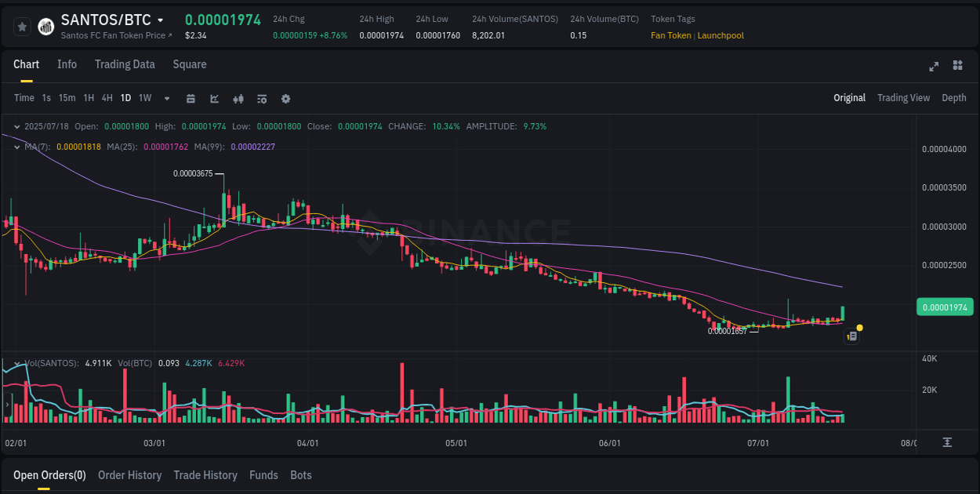Click the $2.34 price under ticker
Screen dimensions: 980x494
click(x=196, y=35)
